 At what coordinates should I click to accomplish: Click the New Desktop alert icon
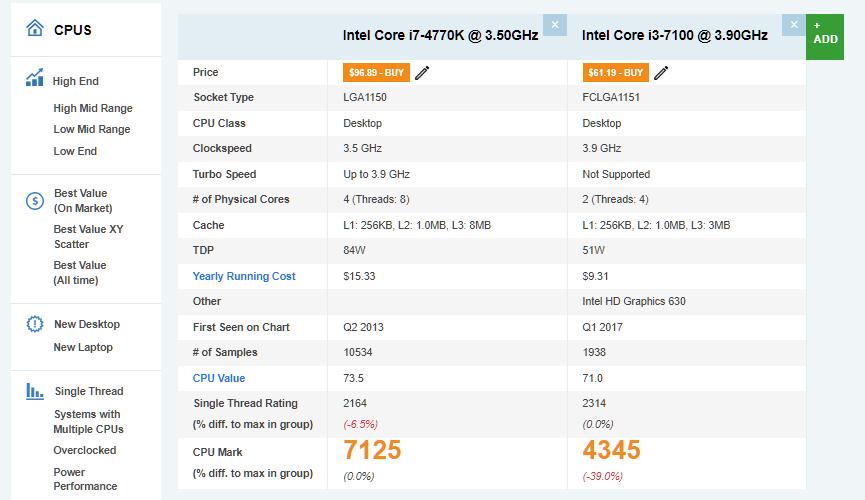click(34, 324)
